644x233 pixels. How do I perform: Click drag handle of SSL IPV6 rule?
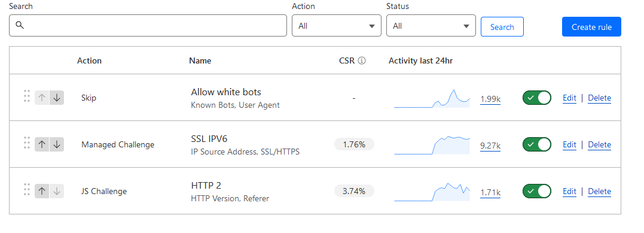[x=27, y=143]
